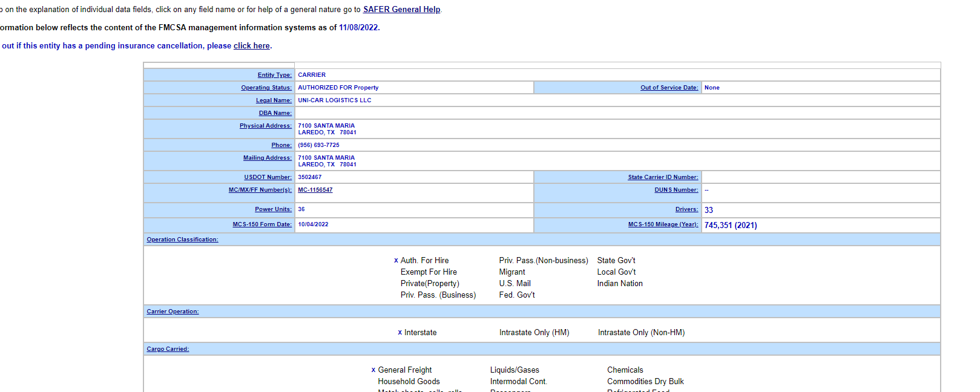The image size is (980, 392).
Task: Click 'Local Gov't' classification
Action: pyautogui.click(x=616, y=272)
